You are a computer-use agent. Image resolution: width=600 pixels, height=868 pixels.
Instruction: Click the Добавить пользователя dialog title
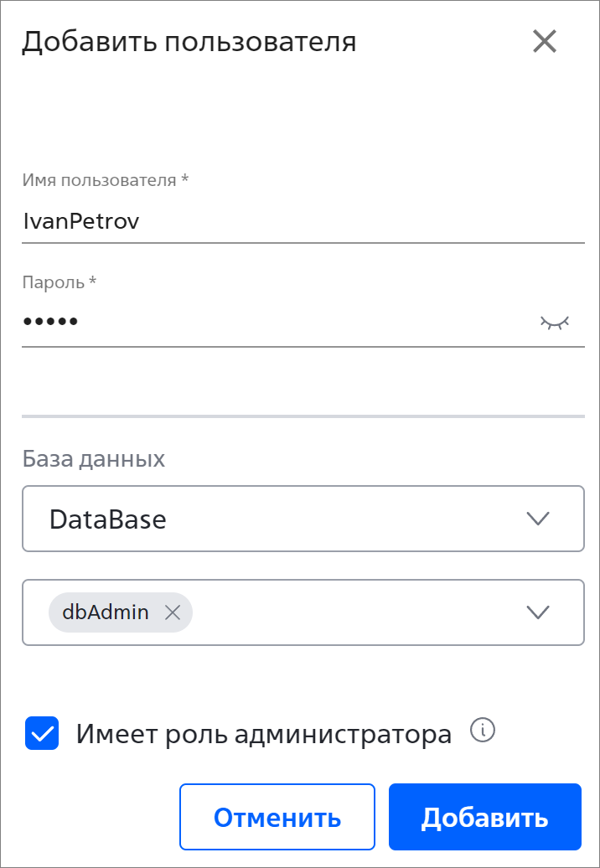click(x=189, y=43)
